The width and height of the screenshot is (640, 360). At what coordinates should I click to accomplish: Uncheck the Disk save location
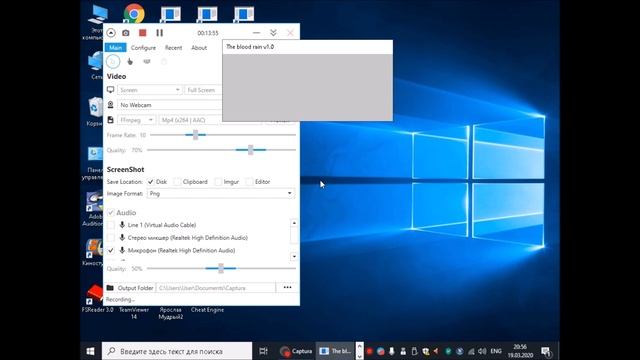pyautogui.click(x=151, y=182)
